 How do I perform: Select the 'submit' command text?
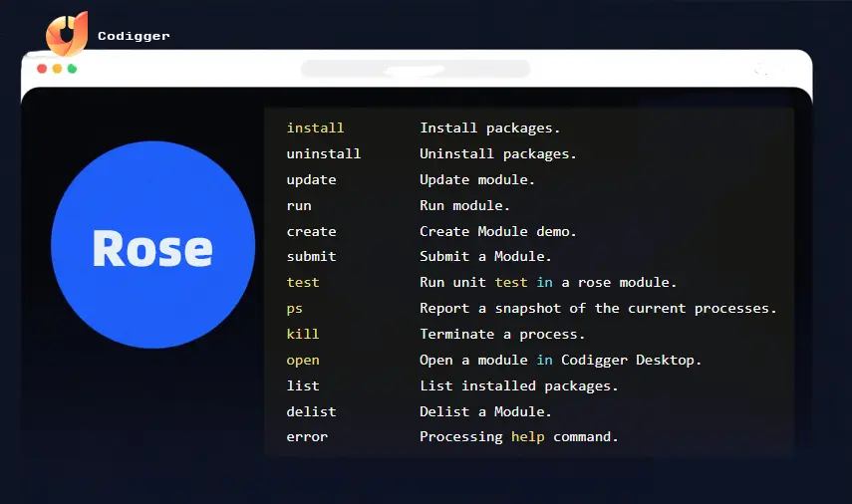click(311, 256)
